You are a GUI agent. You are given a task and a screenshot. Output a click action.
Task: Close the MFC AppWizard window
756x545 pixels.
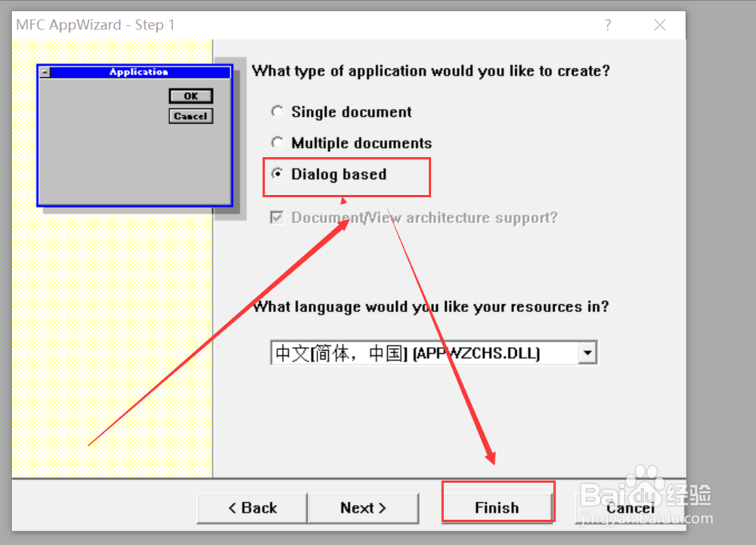(x=659, y=25)
